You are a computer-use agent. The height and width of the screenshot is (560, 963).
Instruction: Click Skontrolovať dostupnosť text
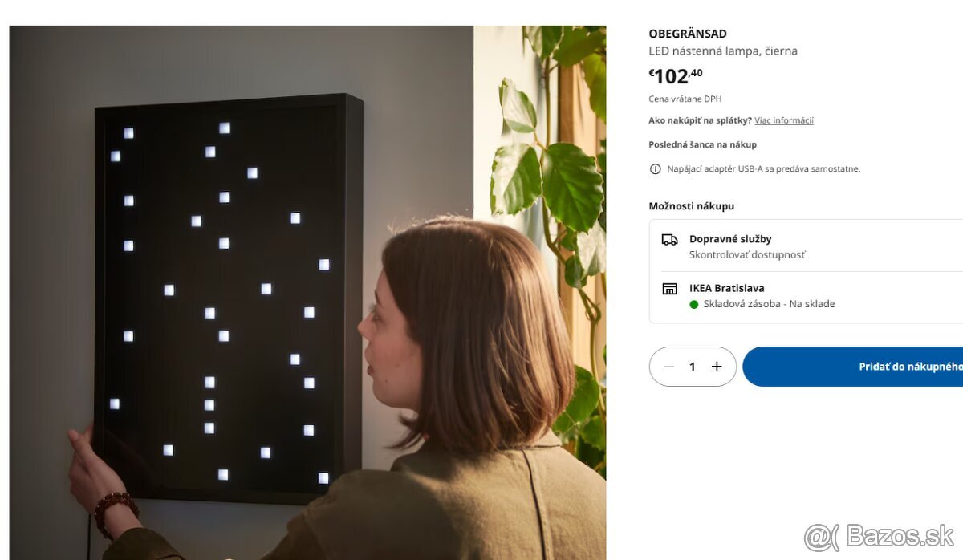tap(747, 254)
